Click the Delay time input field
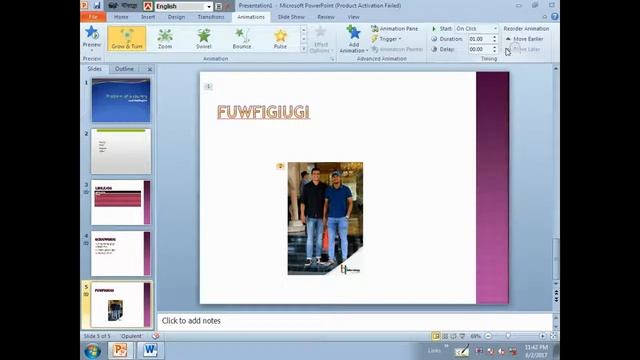640x360 pixels. [480, 49]
